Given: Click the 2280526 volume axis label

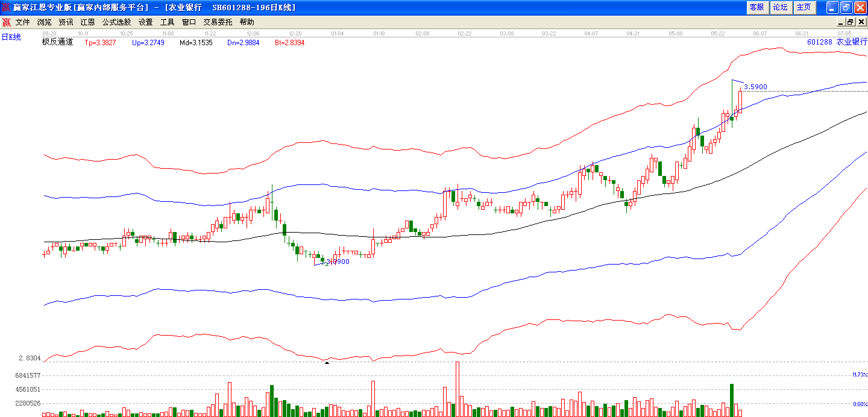Looking at the screenshot, I should pos(28,404).
